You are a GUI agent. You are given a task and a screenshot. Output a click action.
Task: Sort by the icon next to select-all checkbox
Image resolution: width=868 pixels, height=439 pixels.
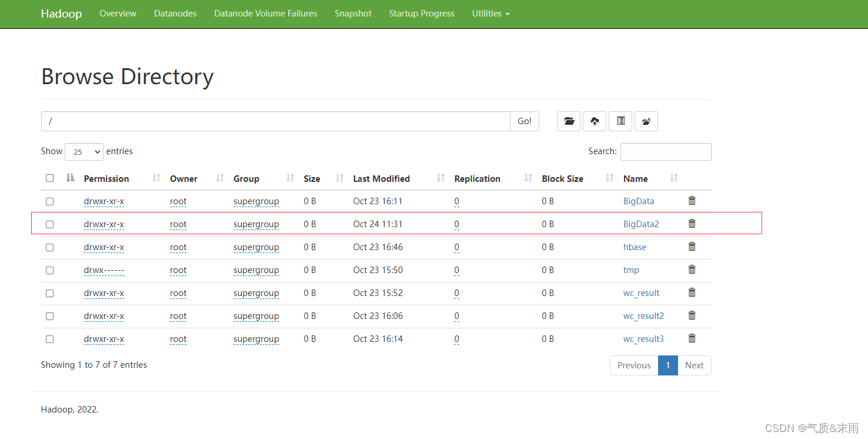click(x=71, y=178)
